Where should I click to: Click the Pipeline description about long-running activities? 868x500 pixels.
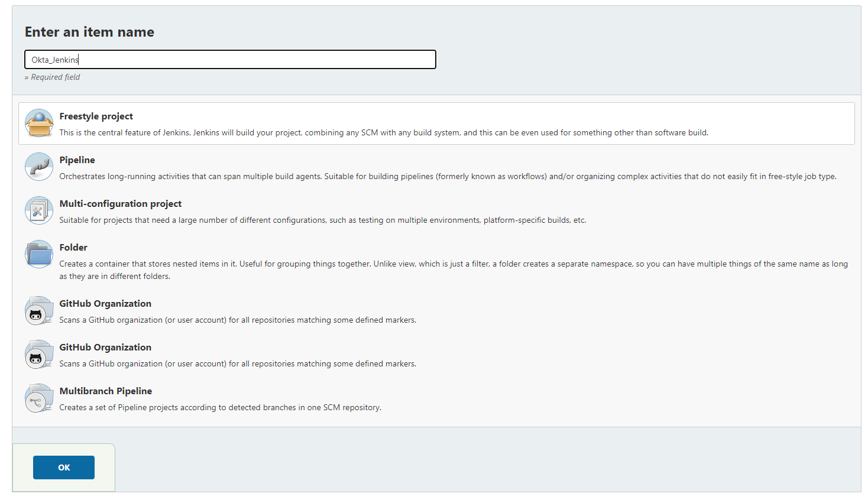tap(448, 177)
